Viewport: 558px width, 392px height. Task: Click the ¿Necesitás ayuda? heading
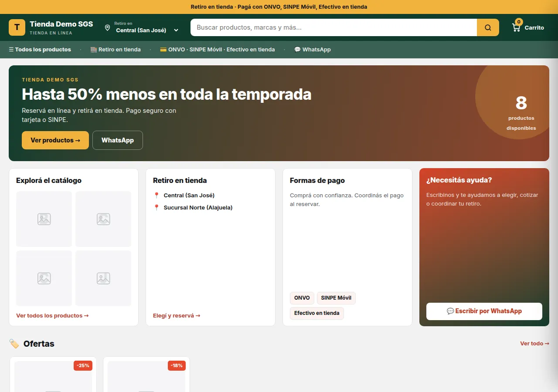(x=459, y=180)
